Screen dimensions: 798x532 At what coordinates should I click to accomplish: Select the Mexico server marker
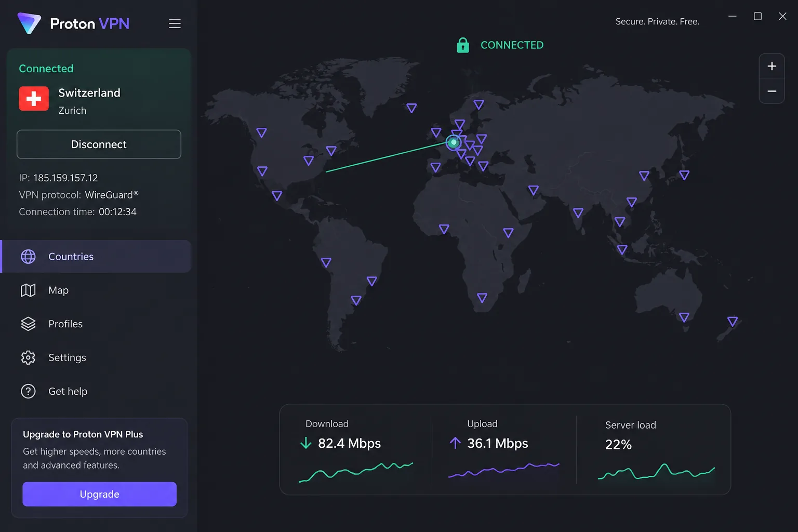pyautogui.click(x=277, y=196)
